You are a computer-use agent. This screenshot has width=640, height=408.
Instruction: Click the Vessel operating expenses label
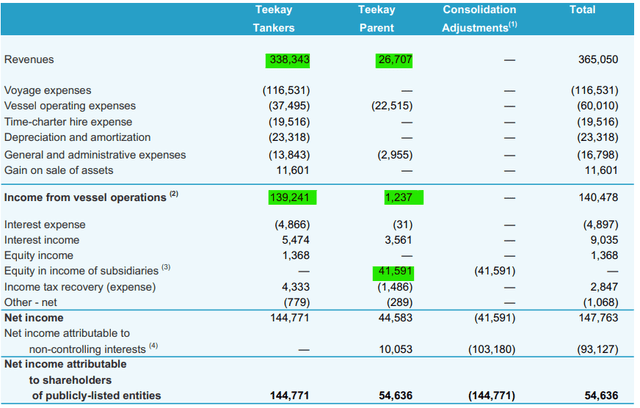[70, 106]
